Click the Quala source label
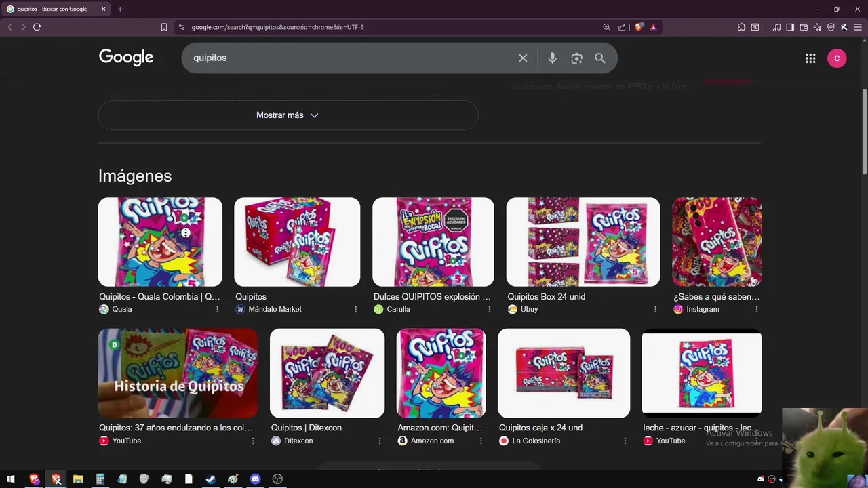Screen dimensions: 868x488 click(122, 309)
